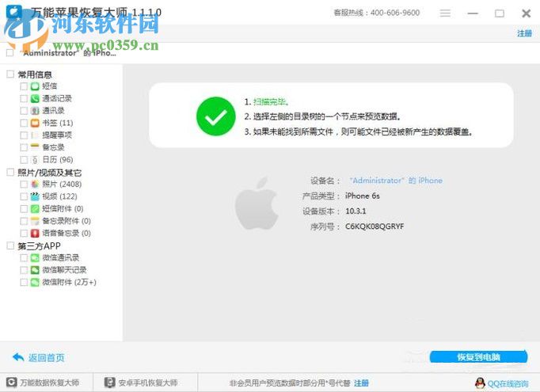Image resolution: width=540 pixels, height=392 pixels.
Task: Click the iPhone 6s product type text
Action: (363, 196)
